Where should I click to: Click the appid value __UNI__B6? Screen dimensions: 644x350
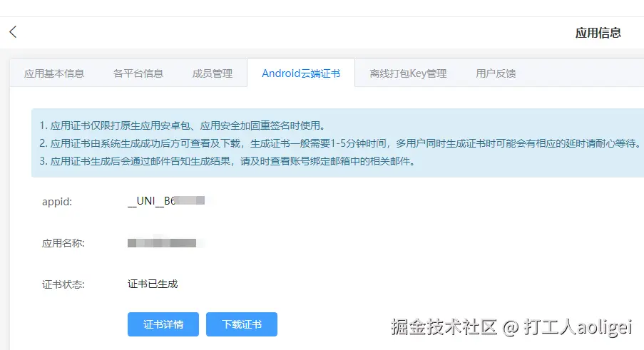[166, 200]
